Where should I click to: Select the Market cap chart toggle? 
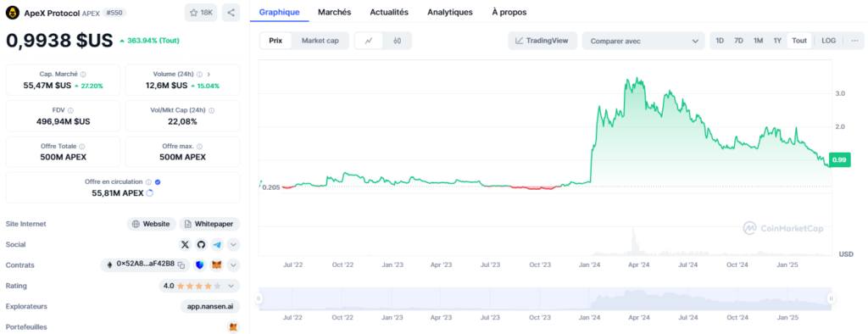[320, 41]
